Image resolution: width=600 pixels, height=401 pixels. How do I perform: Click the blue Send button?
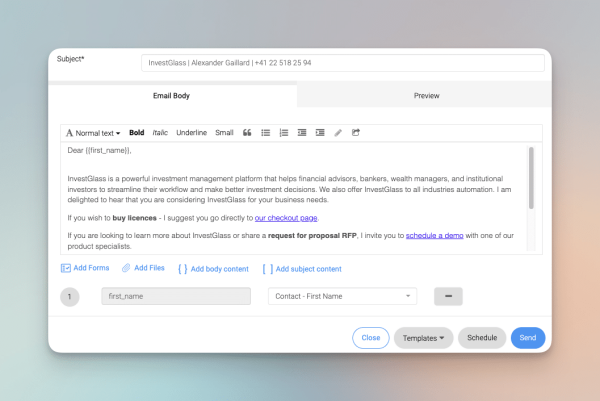528,338
